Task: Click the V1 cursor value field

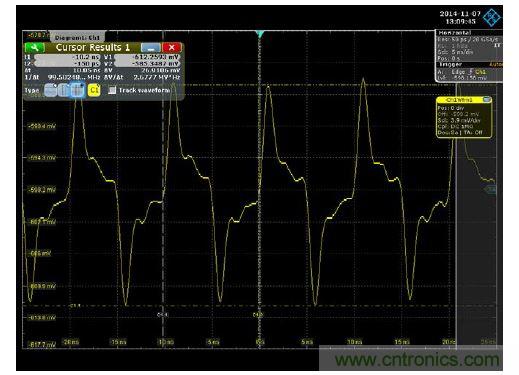Action: tap(147, 57)
